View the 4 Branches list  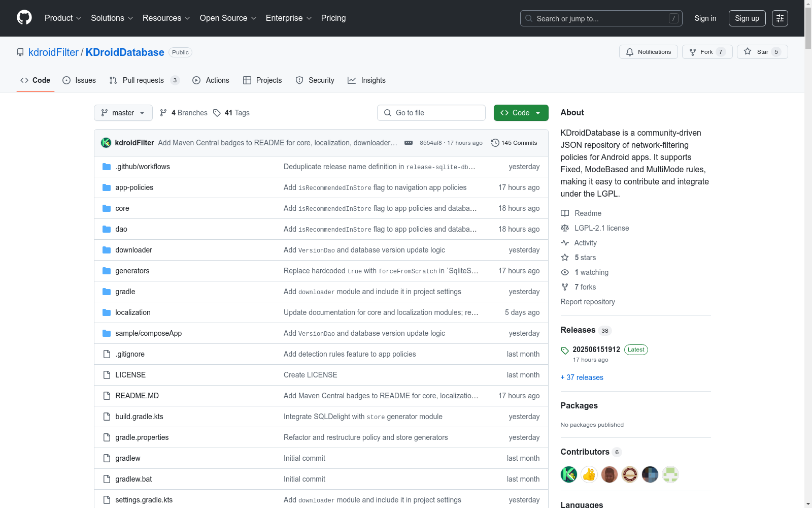point(184,113)
